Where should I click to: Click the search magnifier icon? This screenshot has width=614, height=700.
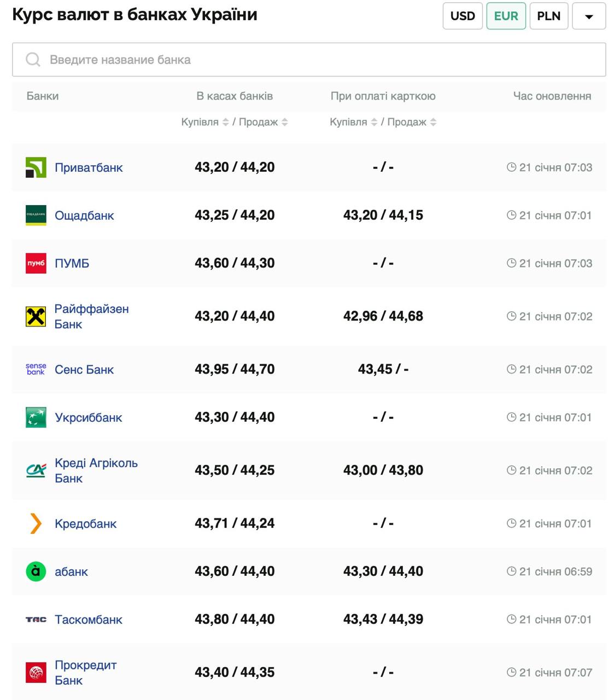click(33, 60)
